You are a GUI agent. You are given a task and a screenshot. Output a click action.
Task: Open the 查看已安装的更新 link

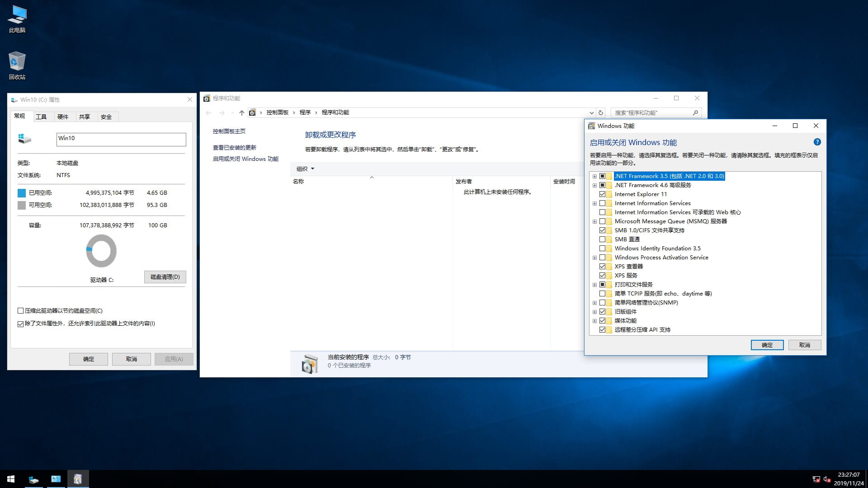pos(235,147)
